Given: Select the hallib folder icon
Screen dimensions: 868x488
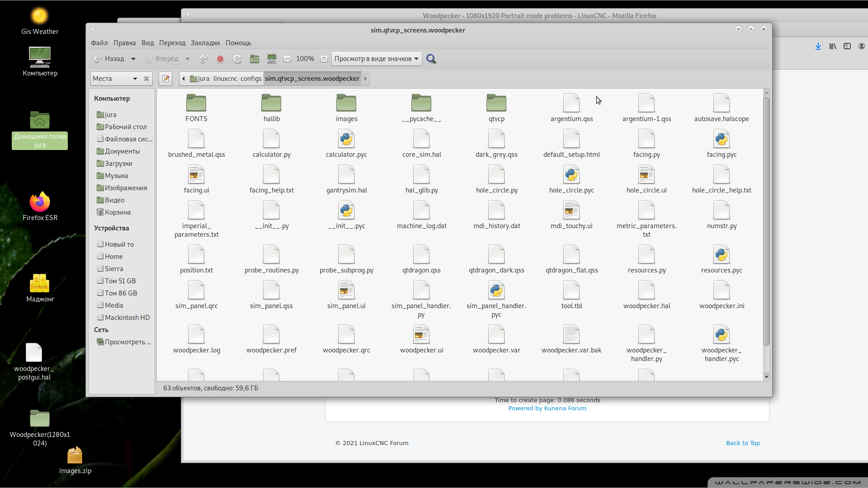Looking at the screenshot, I should pyautogui.click(x=271, y=103).
